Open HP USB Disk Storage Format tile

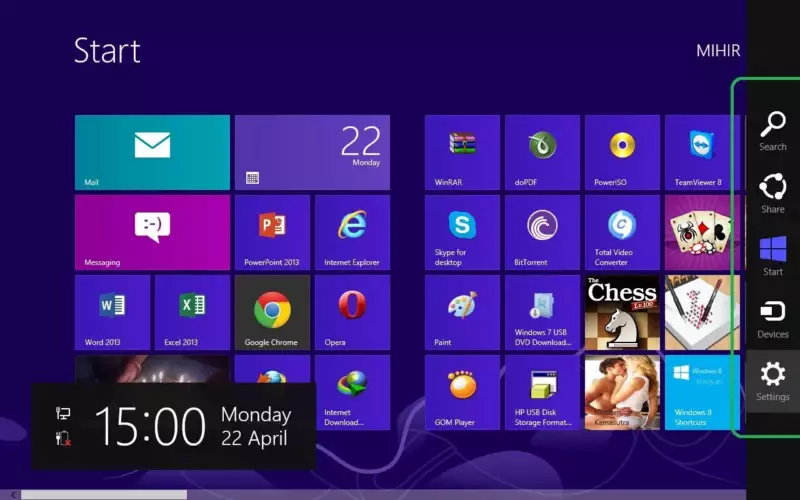click(x=542, y=392)
